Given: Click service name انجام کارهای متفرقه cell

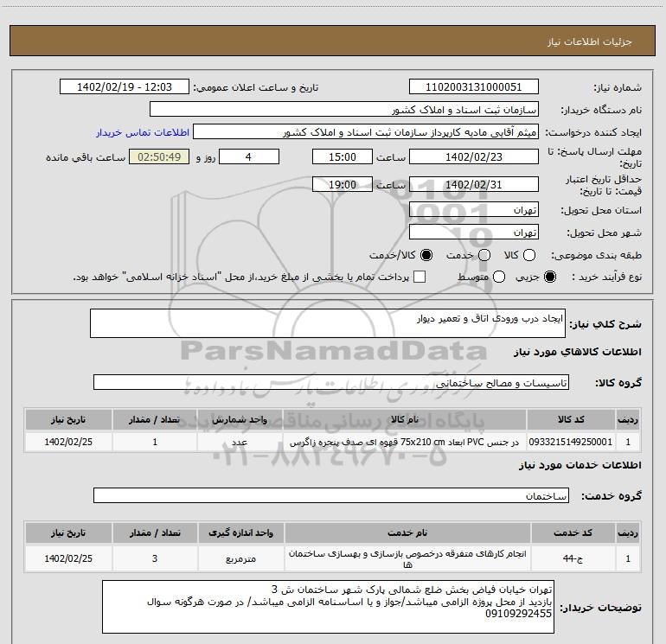Looking at the screenshot, I should tap(407, 558).
